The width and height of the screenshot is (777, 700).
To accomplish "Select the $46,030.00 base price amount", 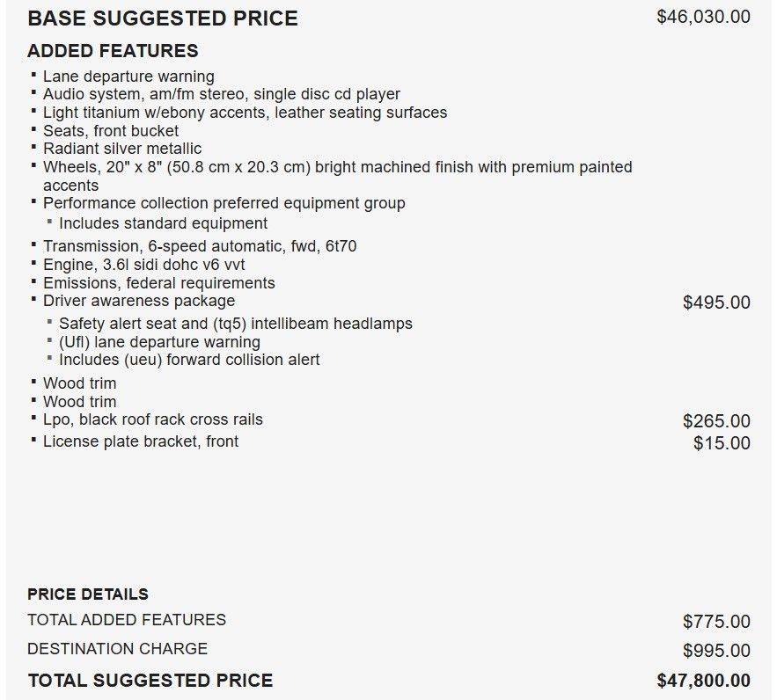I will point(703,17).
